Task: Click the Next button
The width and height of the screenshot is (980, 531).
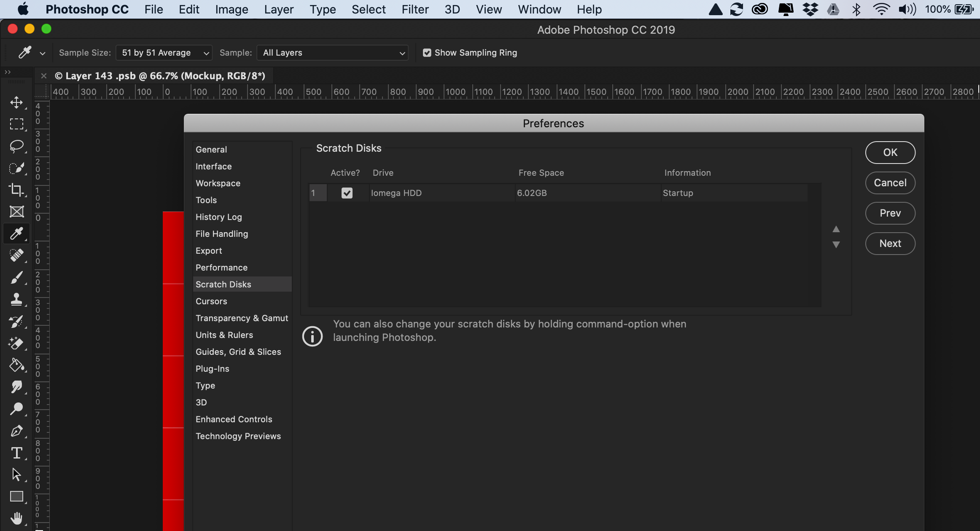Action: pos(890,244)
